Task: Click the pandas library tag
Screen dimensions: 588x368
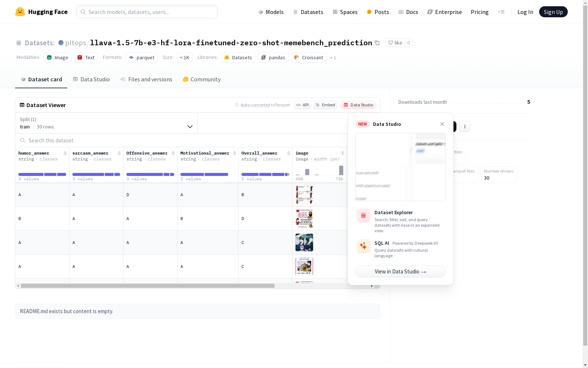Action: point(273,57)
